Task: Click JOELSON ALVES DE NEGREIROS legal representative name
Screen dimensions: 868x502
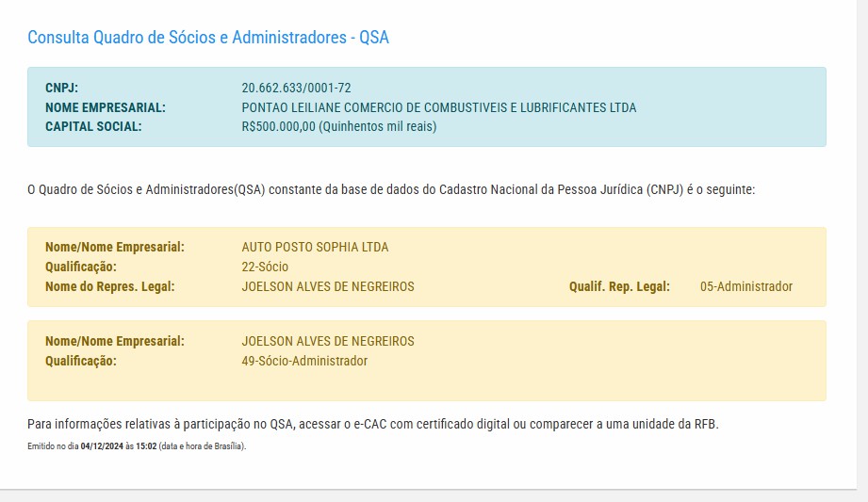Action: [x=328, y=286]
